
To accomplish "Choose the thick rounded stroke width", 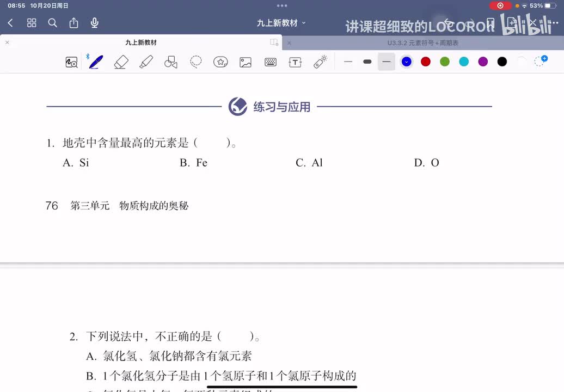I will (x=367, y=62).
